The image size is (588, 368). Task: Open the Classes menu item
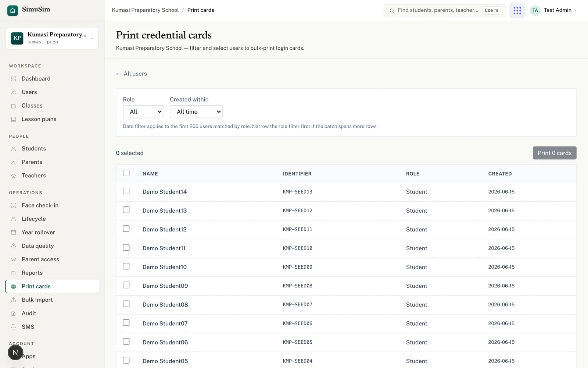[52, 106]
